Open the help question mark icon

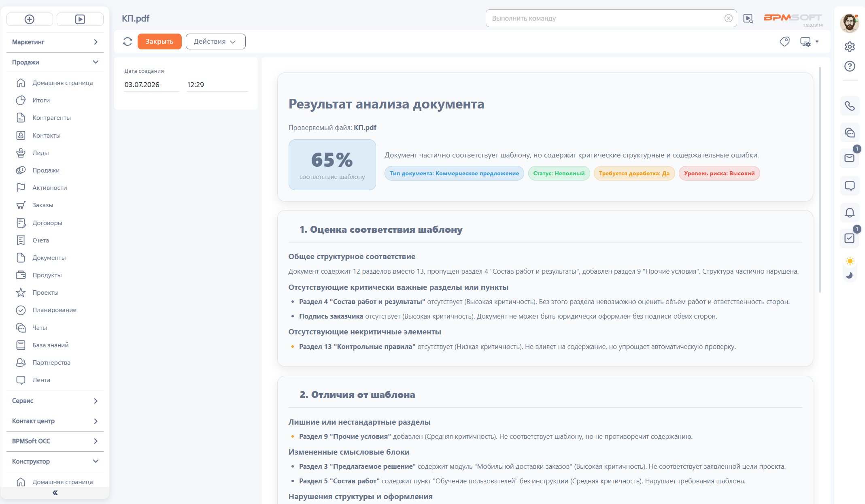(850, 66)
